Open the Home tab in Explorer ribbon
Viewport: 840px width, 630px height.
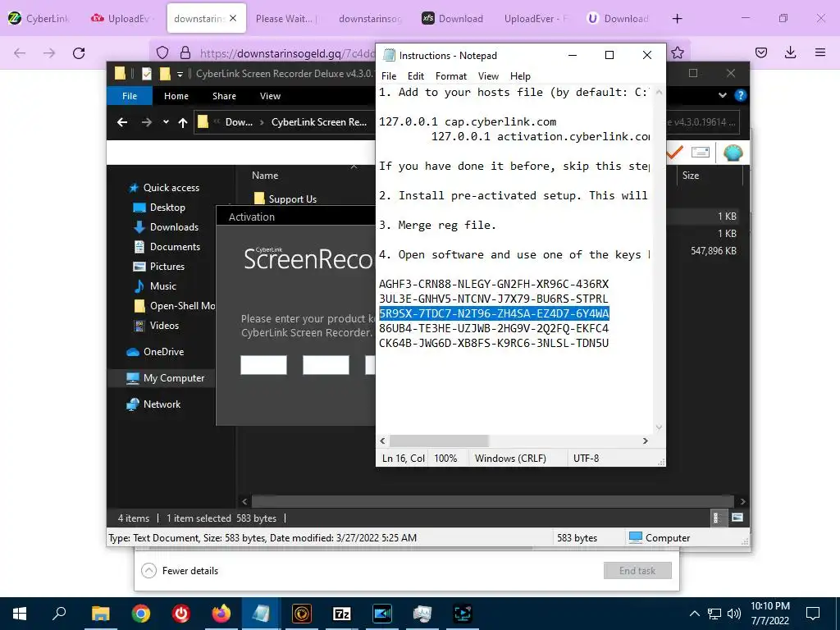176,96
